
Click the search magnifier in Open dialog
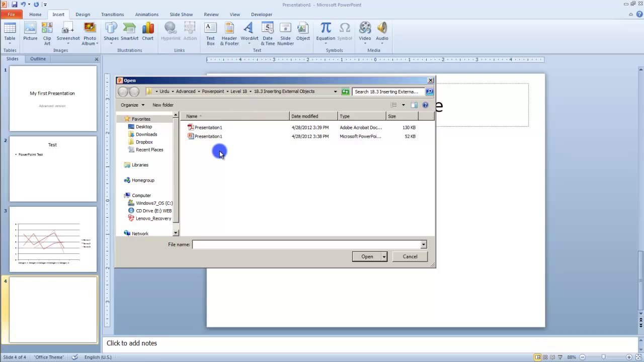pyautogui.click(x=429, y=92)
